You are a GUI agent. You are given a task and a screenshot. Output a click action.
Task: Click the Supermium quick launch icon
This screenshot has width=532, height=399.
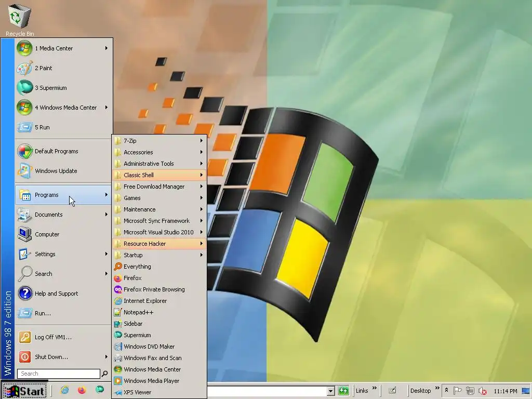pyautogui.click(x=99, y=390)
